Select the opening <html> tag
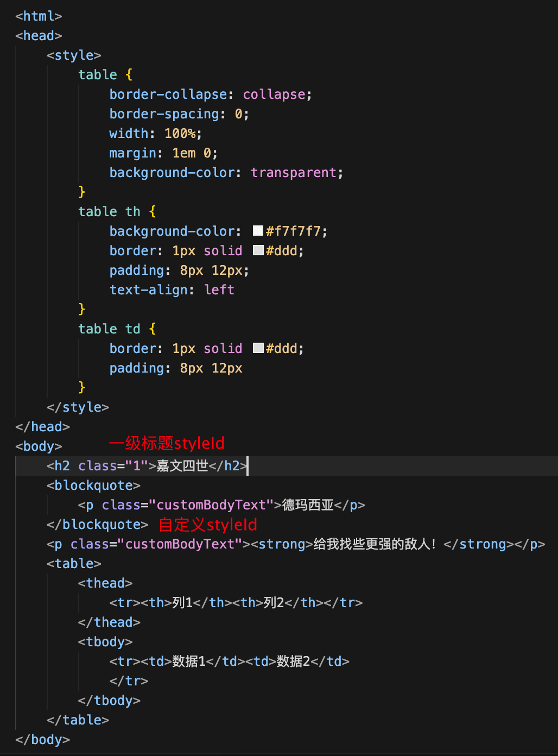Screen dimensions: 558x756 [x=38, y=16]
